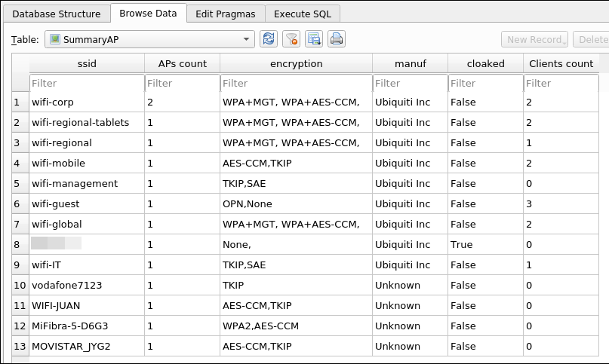Select the wifi-guest ssid cell
The height and width of the screenshot is (364, 609).
(87, 203)
